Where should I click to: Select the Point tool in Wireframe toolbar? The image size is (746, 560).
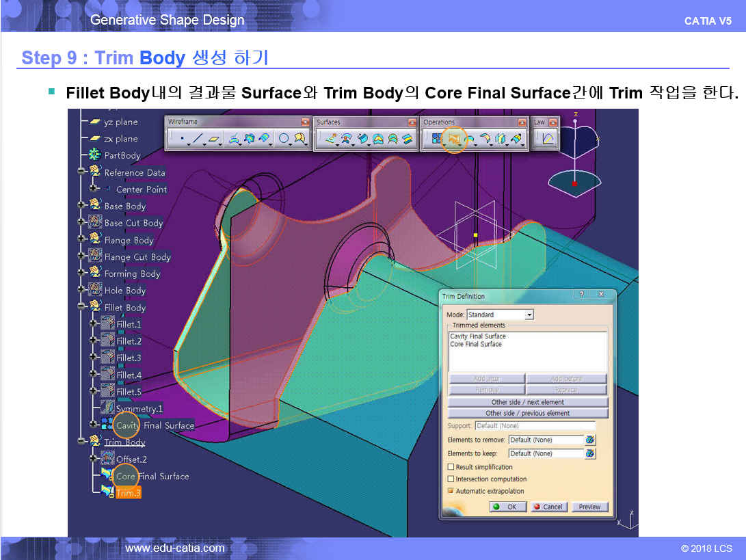coord(181,139)
